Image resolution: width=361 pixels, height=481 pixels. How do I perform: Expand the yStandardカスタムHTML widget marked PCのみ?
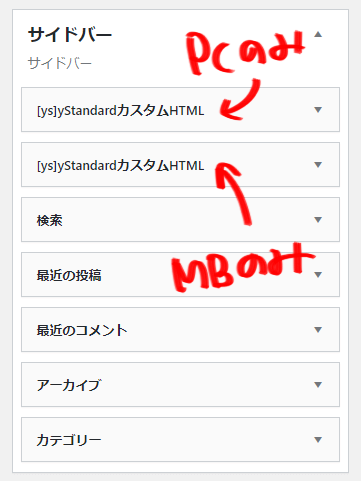(x=318, y=110)
